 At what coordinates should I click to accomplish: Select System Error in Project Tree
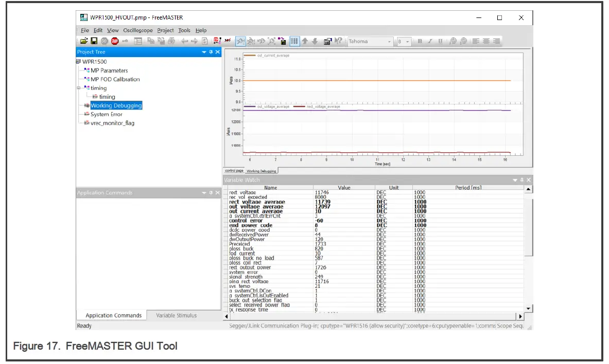tap(107, 114)
